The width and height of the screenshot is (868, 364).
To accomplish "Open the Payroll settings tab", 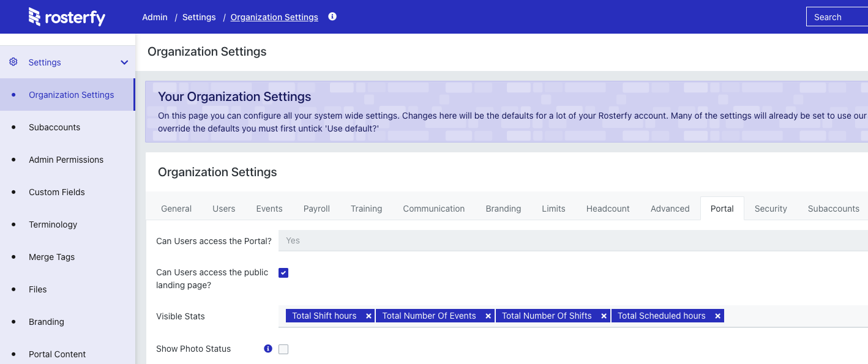I will (x=316, y=209).
